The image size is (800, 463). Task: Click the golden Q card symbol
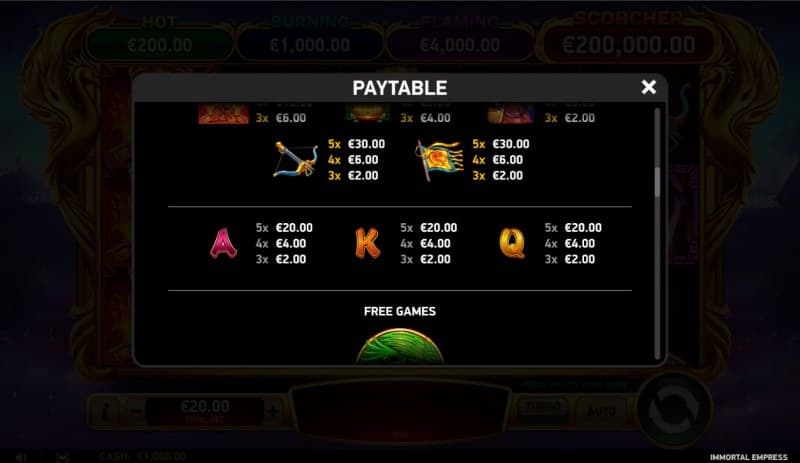pos(512,243)
